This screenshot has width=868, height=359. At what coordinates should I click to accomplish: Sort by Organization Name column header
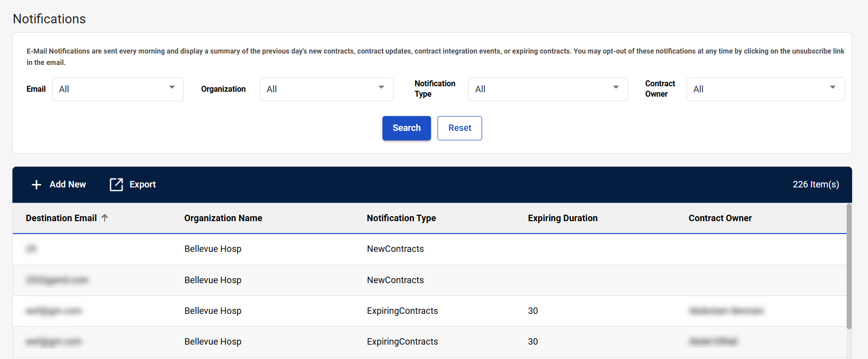point(223,218)
